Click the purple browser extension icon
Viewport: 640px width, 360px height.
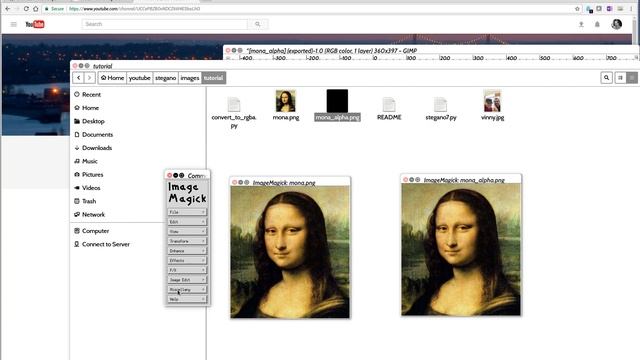(609, 9)
